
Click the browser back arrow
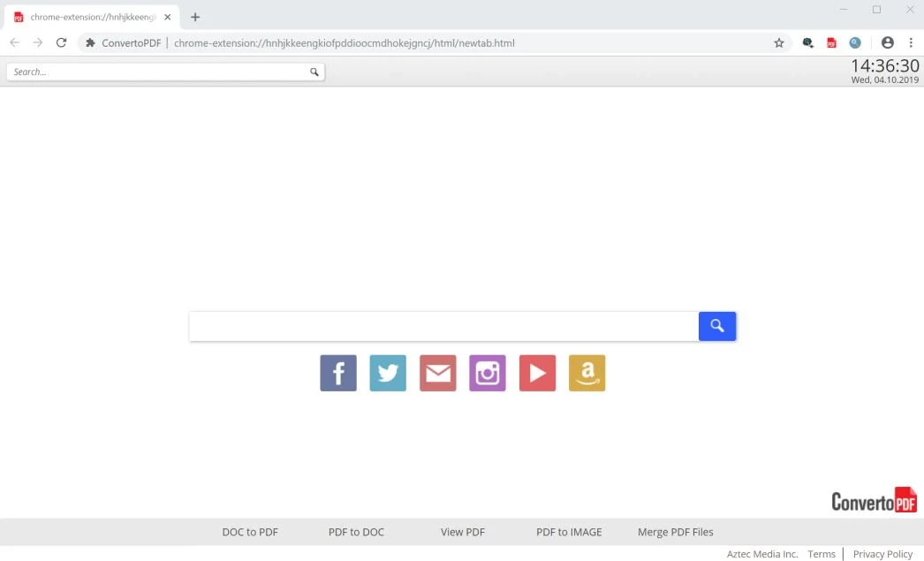click(x=15, y=43)
